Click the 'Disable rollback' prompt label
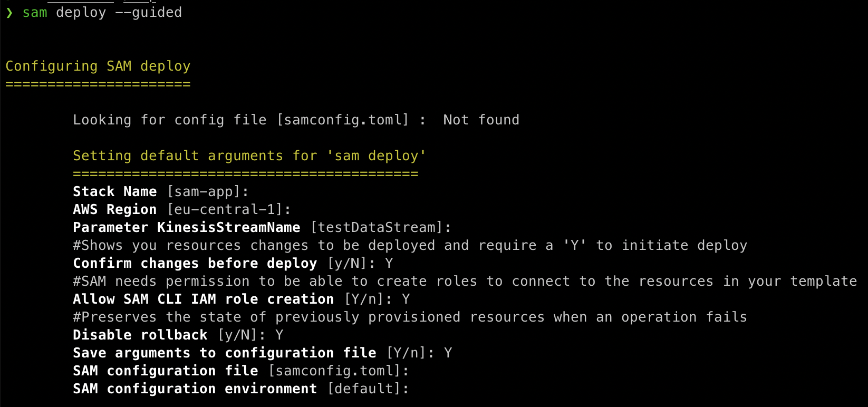 click(140, 335)
